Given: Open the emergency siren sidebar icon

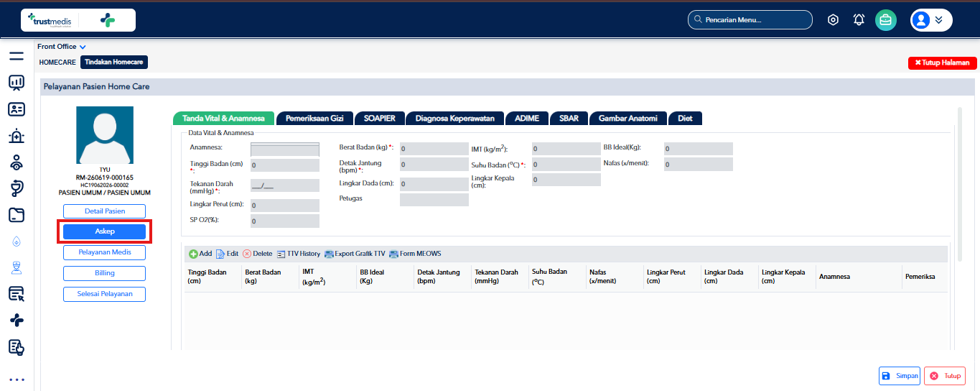Looking at the screenshot, I should click(x=17, y=136).
